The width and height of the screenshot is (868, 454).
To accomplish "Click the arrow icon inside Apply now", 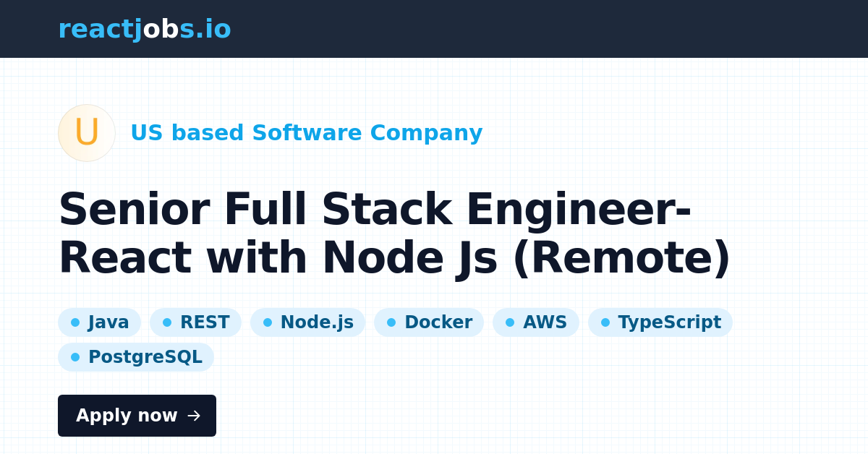I will pyautogui.click(x=193, y=416).
